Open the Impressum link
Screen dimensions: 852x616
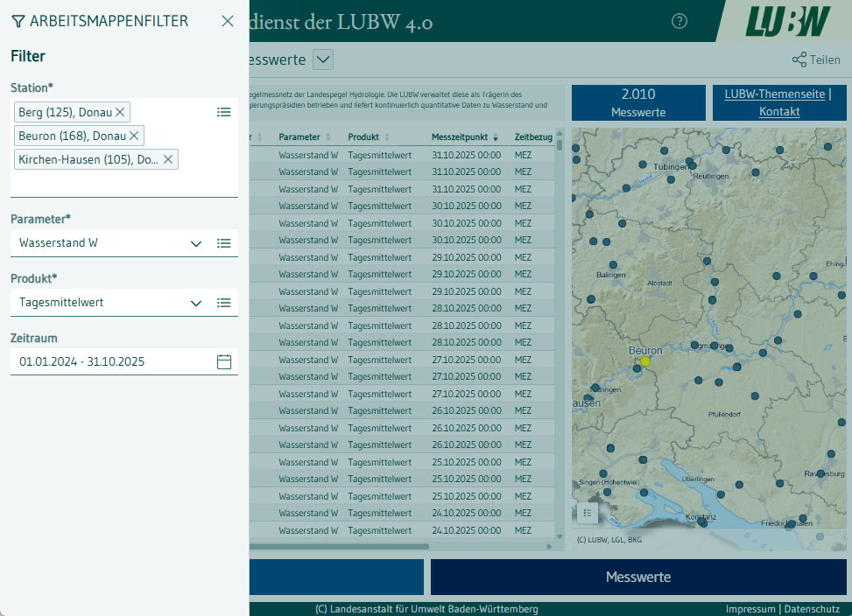750,609
